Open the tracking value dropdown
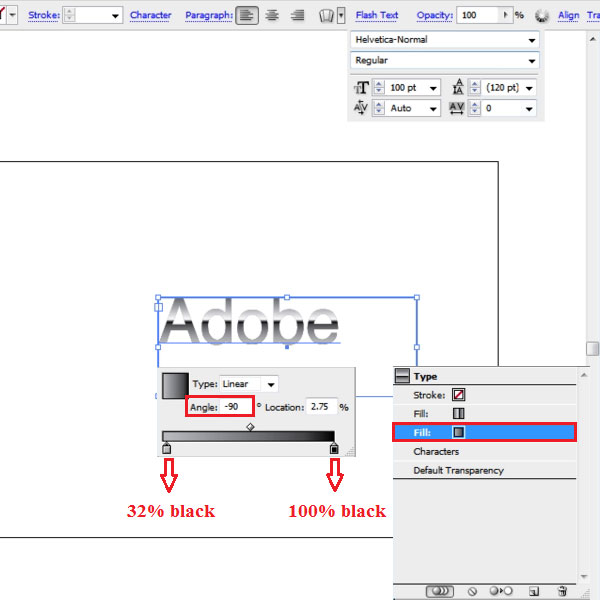The image size is (600, 600). tap(529, 109)
